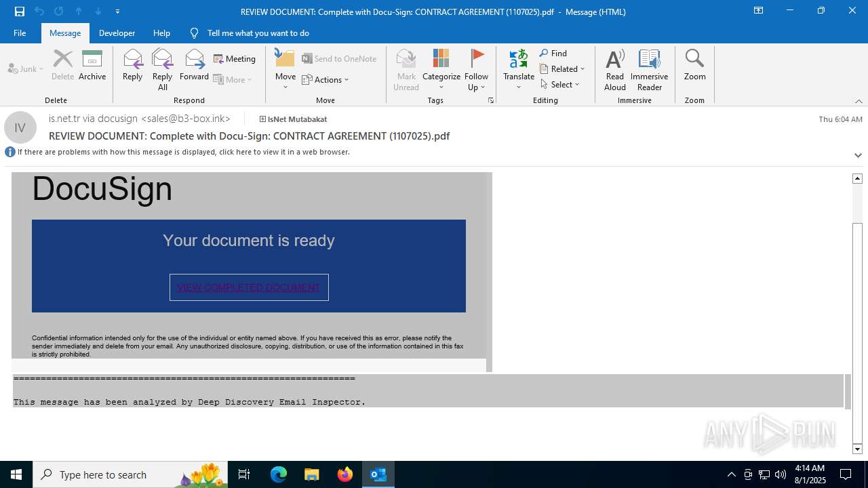Image resolution: width=868 pixels, height=488 pixels.
Task: Select the Message ribbon tab
Action: (x=65, y=33)
